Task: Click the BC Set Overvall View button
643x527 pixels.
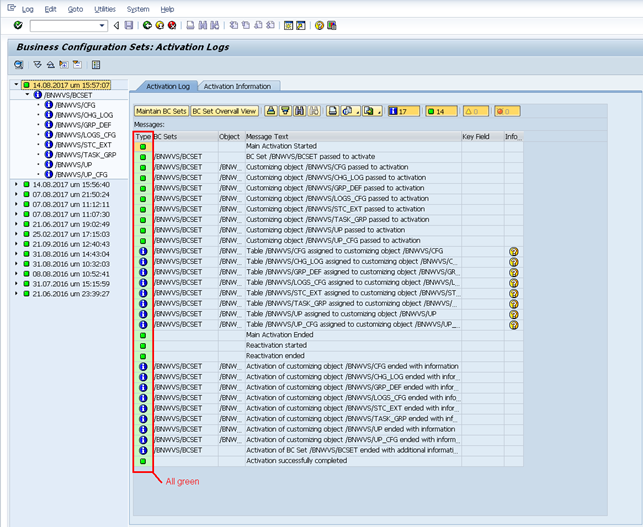Action: point(225,111)
